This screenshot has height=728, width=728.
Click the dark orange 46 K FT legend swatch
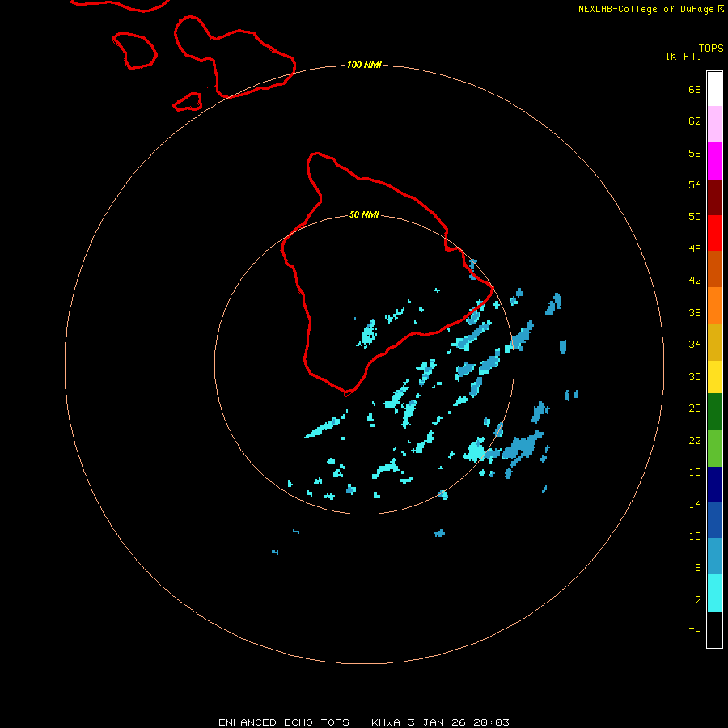pos(714,269)
